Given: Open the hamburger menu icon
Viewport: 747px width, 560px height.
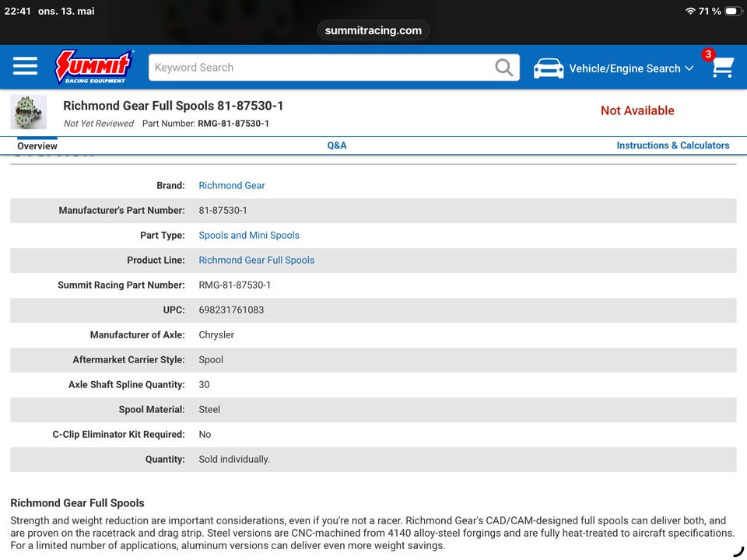Looking at the screenshot, I should pos(25,65).
